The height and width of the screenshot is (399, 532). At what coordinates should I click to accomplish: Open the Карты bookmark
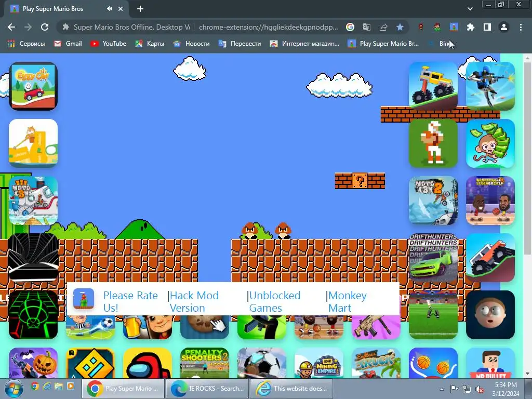click(150, 44)
